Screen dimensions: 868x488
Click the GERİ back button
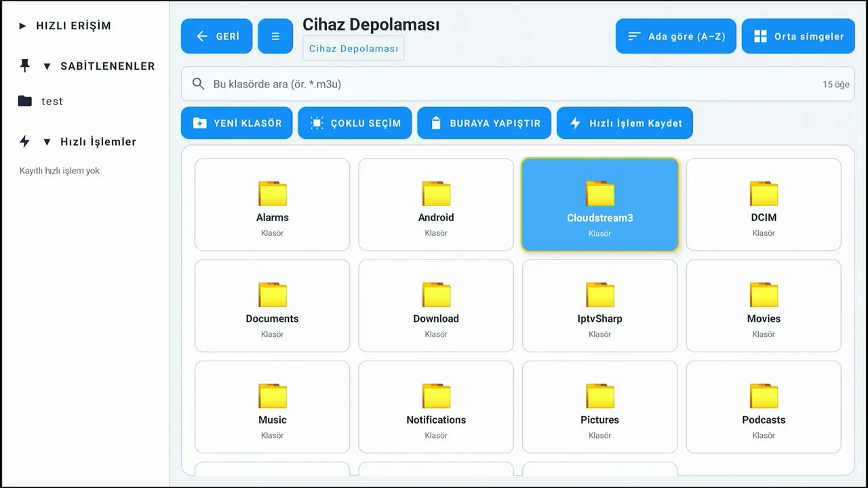216,36
